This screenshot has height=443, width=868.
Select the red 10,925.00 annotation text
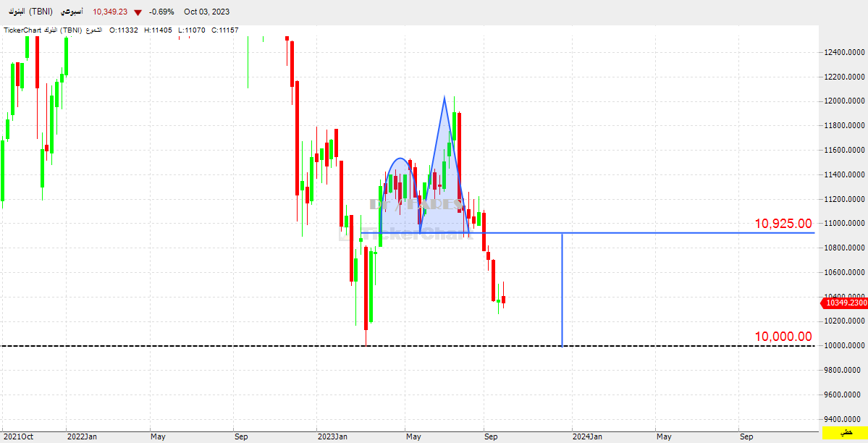[x=783, y=224]
